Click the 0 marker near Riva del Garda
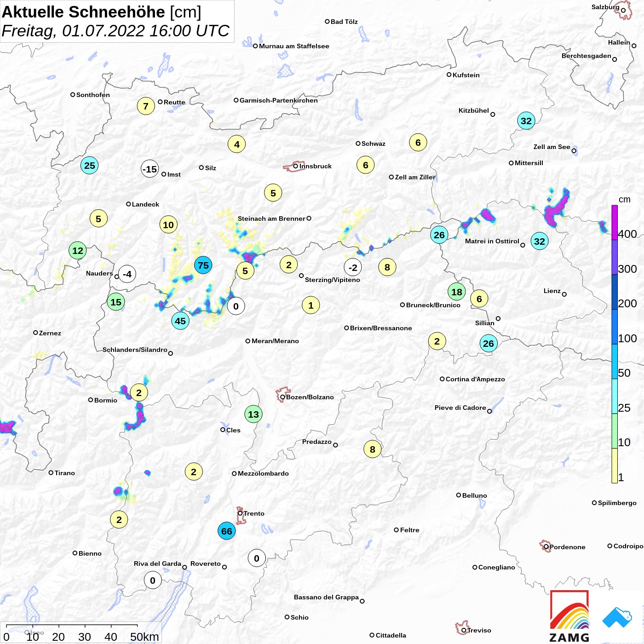This screenshot has width=644, height=644. point(153,581)
